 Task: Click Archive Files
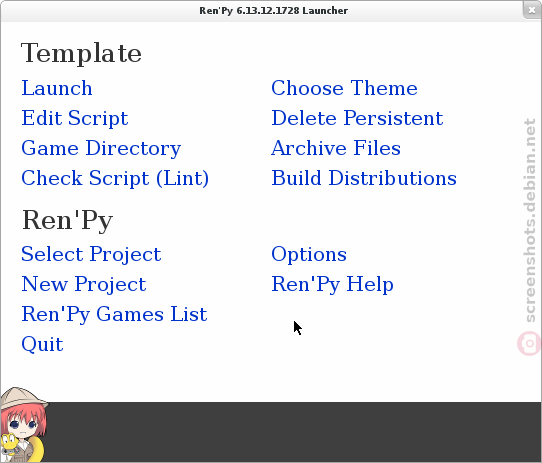coord(336,148)
